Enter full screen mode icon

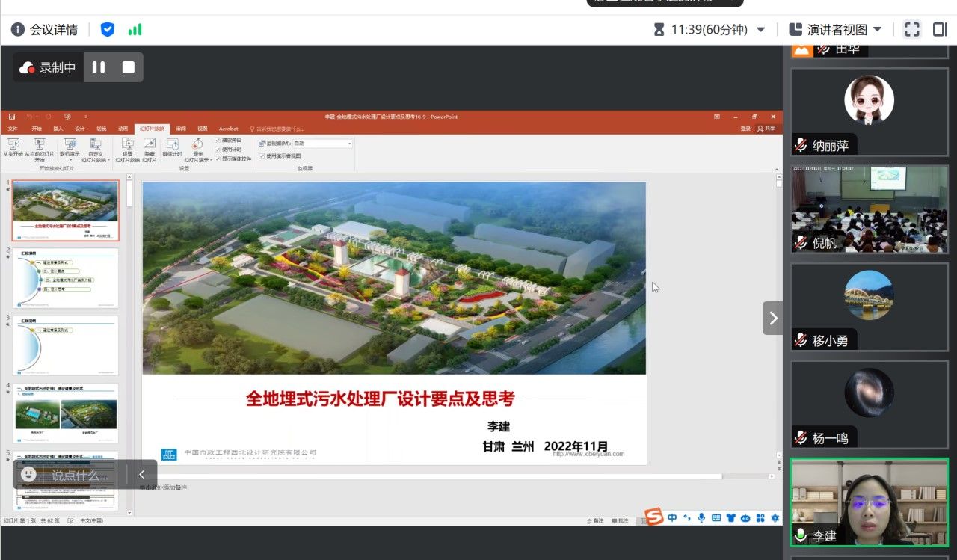pyautogui.click(x=912, y=29)
